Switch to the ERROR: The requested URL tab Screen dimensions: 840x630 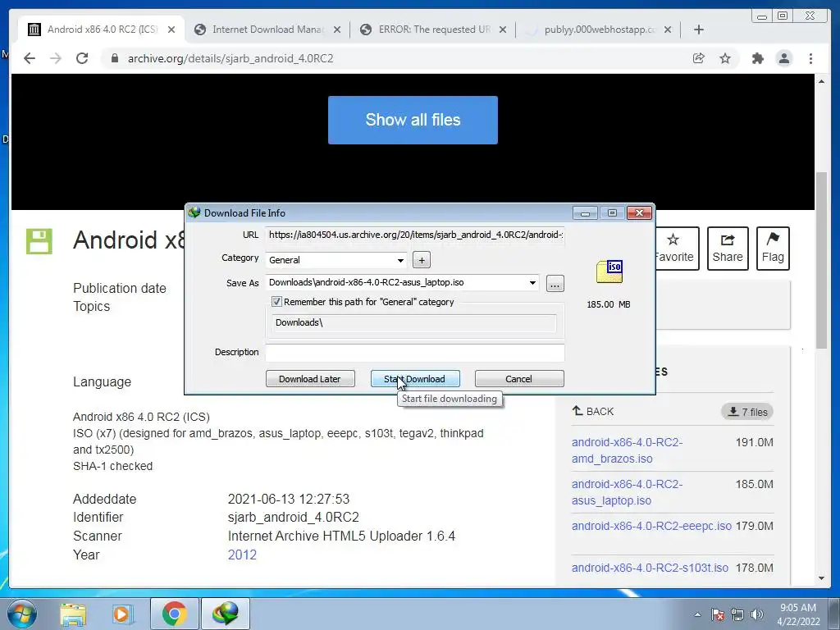(x=434, y=30)
